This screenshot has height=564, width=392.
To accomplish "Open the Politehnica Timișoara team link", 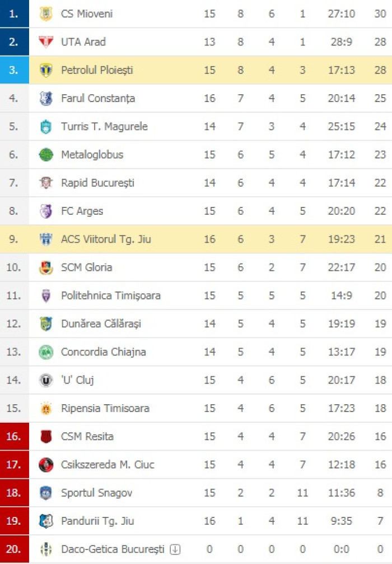I will (111, 295).
